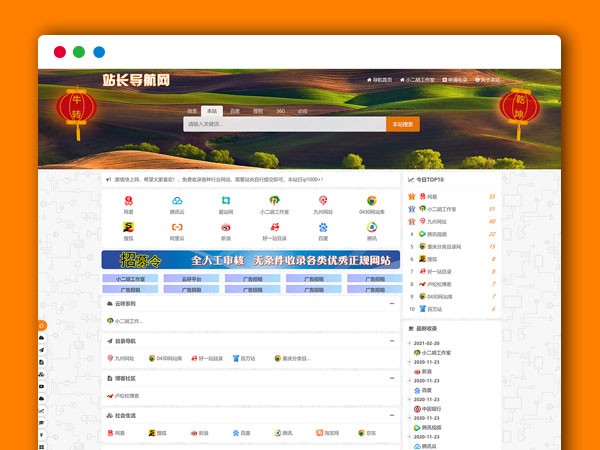Collapse the 博客社区 section

point(391,379)
